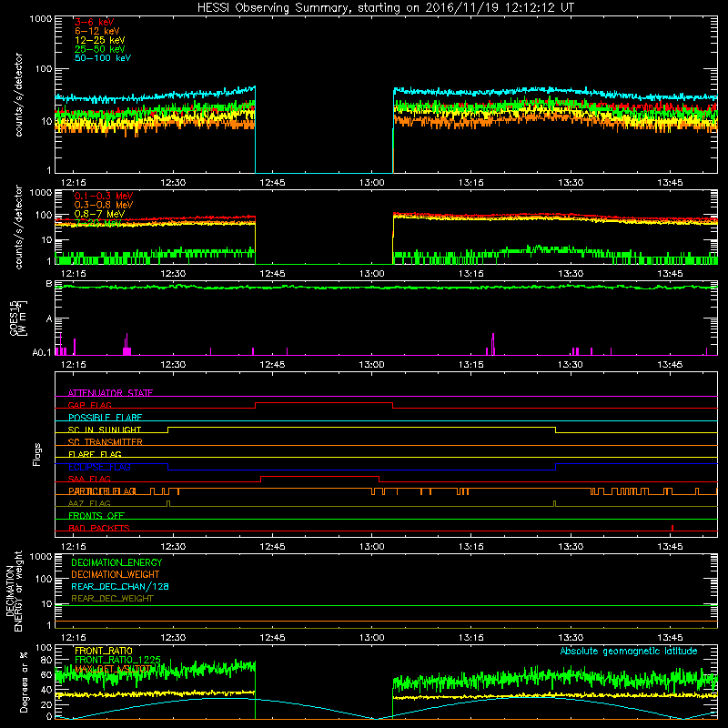The width and height of the screenshot is (728, 728).
Task: Click the Absolute geomagnetic latitude label
Action: [629, 651]
